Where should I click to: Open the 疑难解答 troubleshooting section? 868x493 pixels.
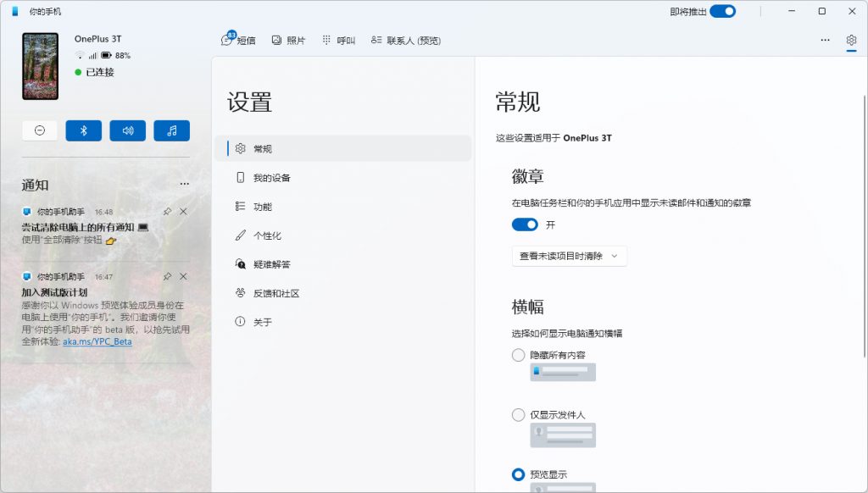270,263
